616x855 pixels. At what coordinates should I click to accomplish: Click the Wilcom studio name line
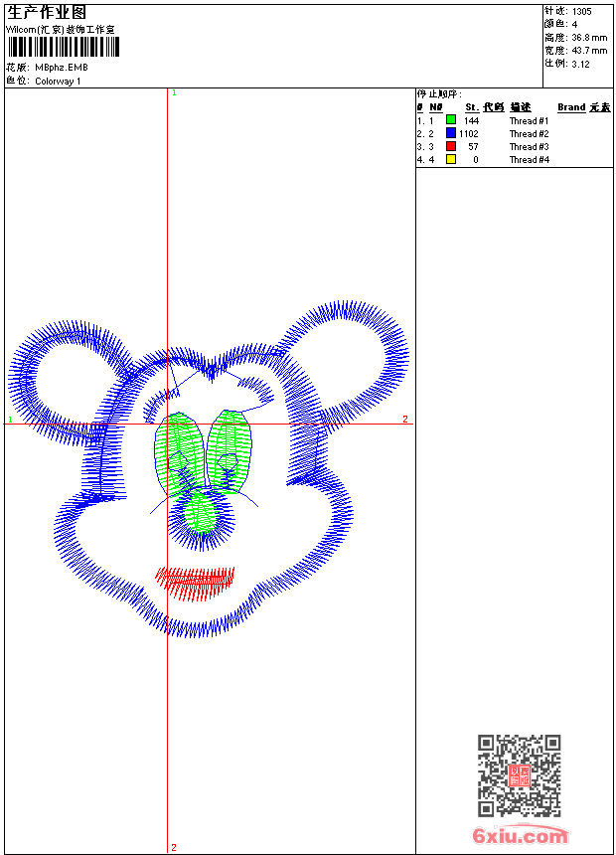coord(60,30)
